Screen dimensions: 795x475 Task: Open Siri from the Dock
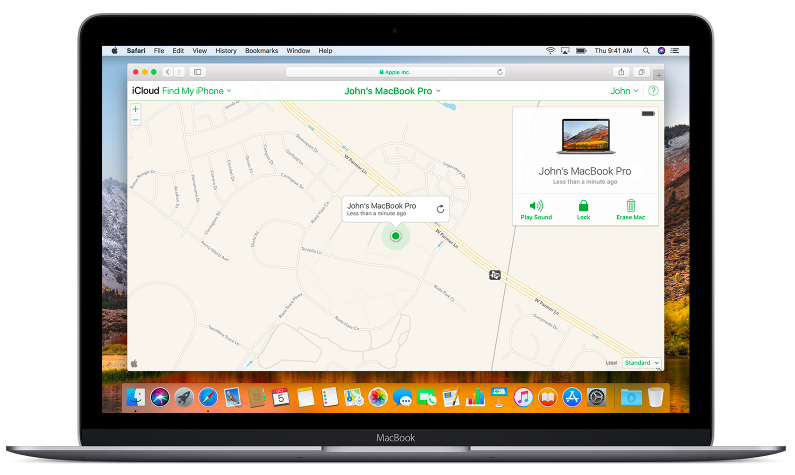160,397
